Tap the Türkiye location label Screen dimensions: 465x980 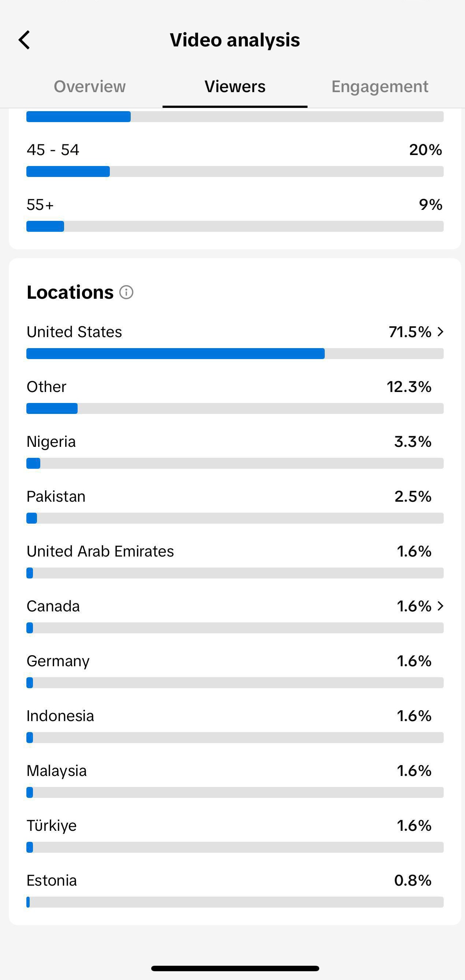tap(51, 826)
